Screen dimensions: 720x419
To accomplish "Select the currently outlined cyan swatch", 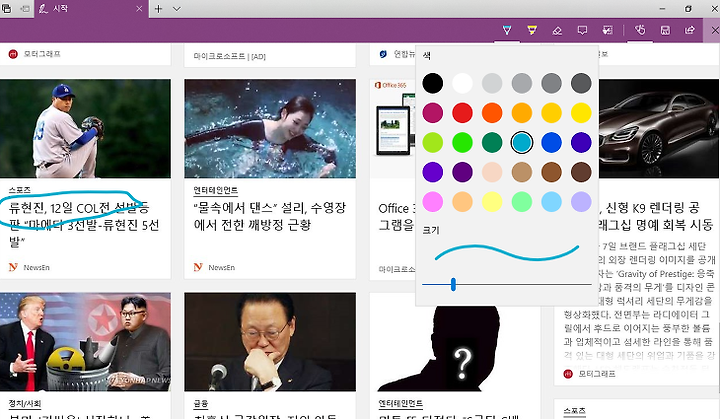I will pos(522,142).
